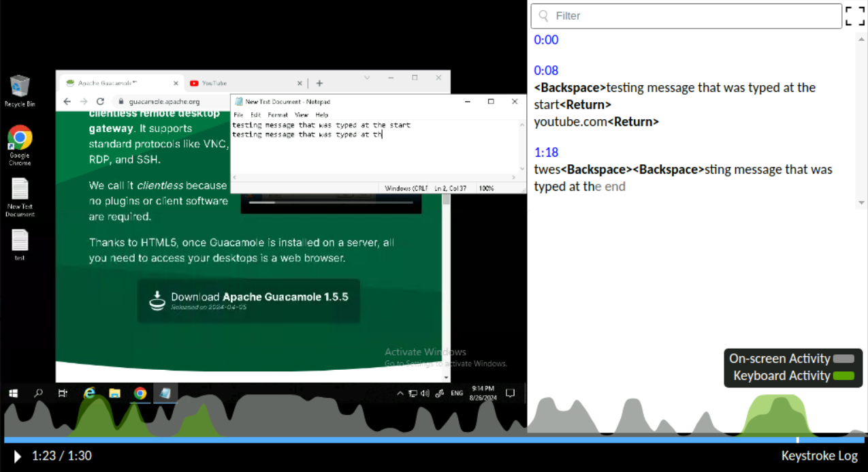Open File Explorer from the taskbar
Image resolution: width=868 pixels, height=472 pixels.
tap(114, 393)
